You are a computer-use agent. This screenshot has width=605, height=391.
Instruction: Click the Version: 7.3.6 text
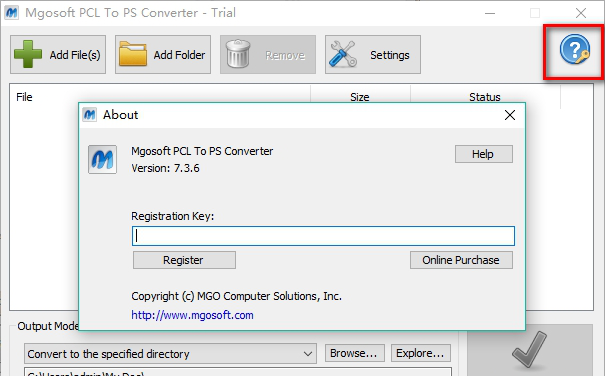(165, 168)
